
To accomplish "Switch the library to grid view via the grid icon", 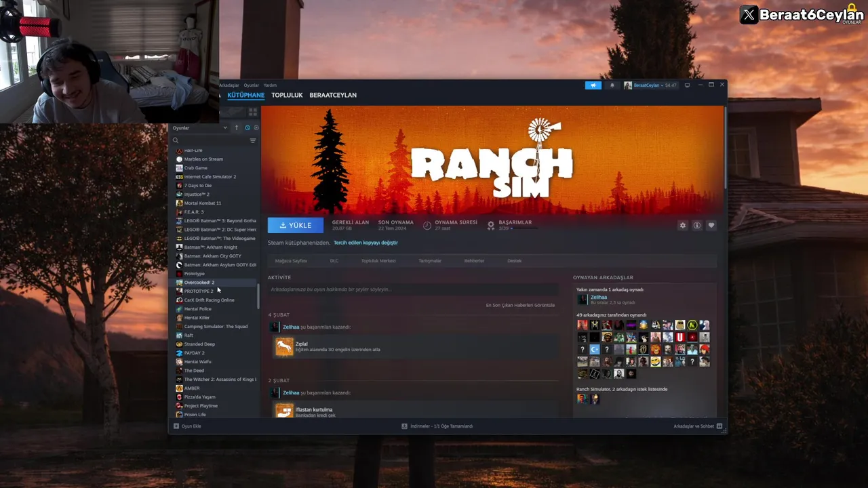I will 252,110.
